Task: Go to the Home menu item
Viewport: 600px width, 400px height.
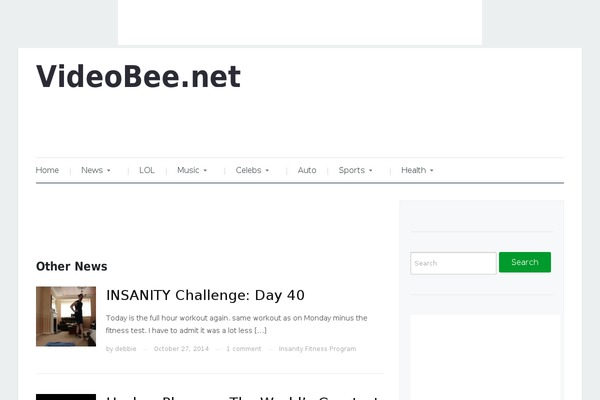Action: (x=47, y=170)
